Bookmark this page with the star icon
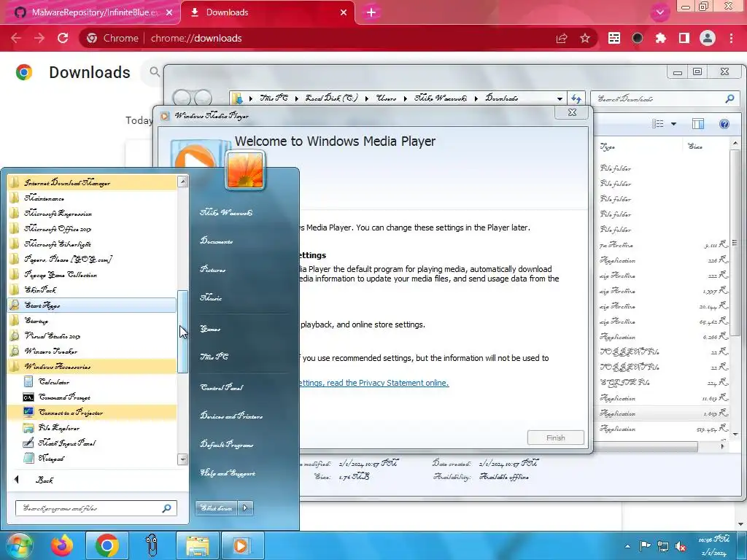This screenshot has height=560, width=747. [585, 38]
